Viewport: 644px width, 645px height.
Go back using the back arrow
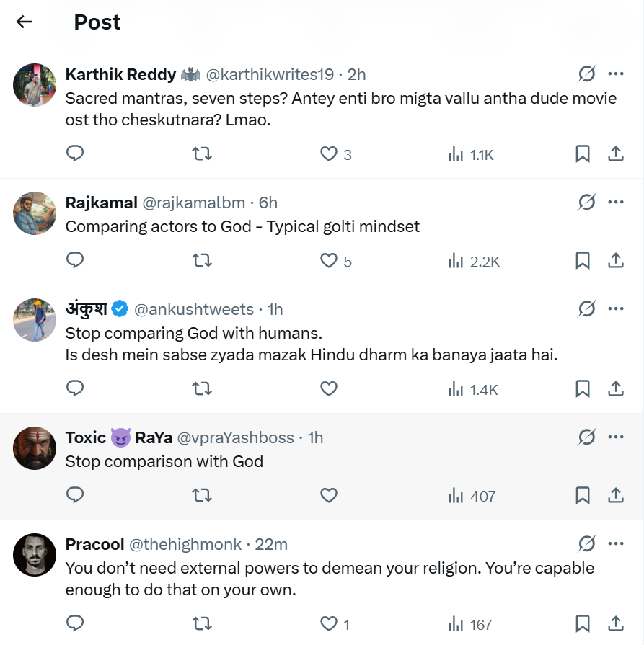click(x=25, y=22)
